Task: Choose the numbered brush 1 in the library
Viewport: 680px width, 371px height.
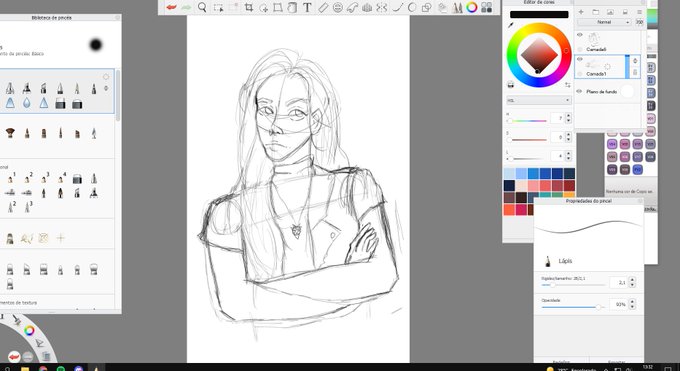Action: point(11,177)
